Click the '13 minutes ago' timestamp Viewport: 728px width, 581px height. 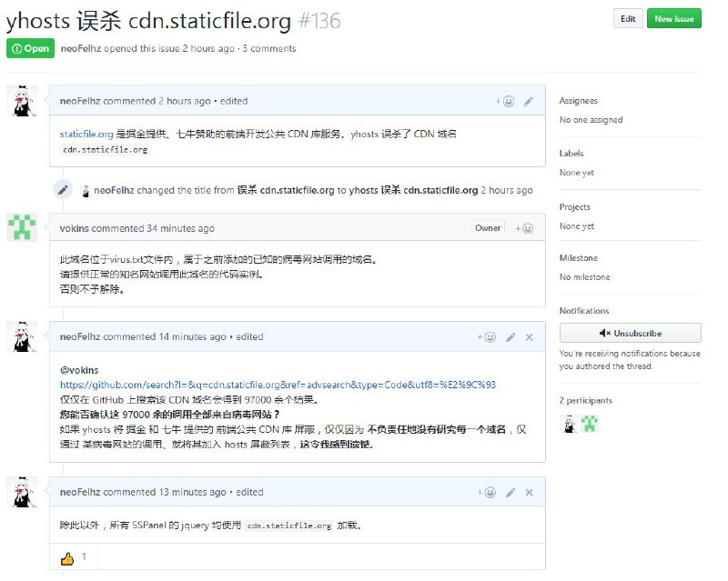tap(192, 492)
